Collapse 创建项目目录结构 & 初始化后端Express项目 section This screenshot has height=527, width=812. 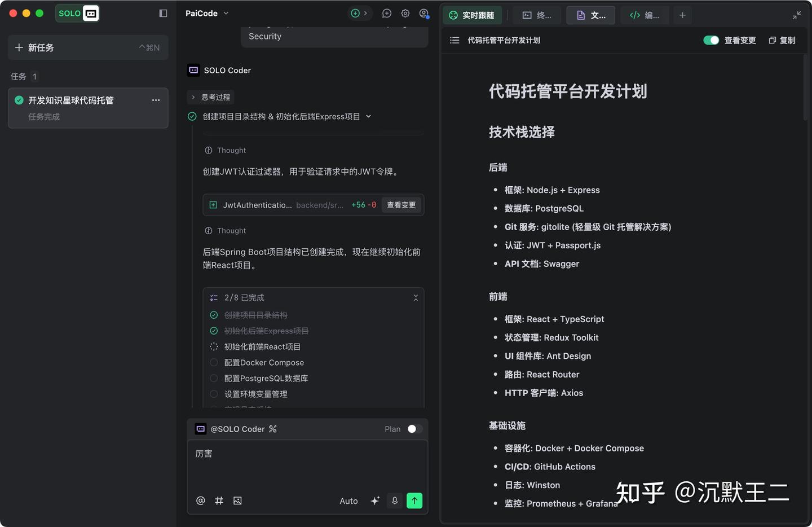pyautogui.click(x=368, y=116)
